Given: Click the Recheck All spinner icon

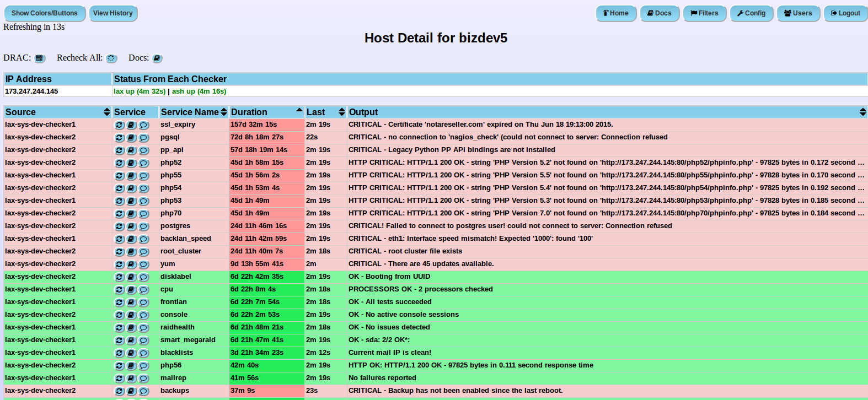Looking at the screenshot, I should pos(111,58).
